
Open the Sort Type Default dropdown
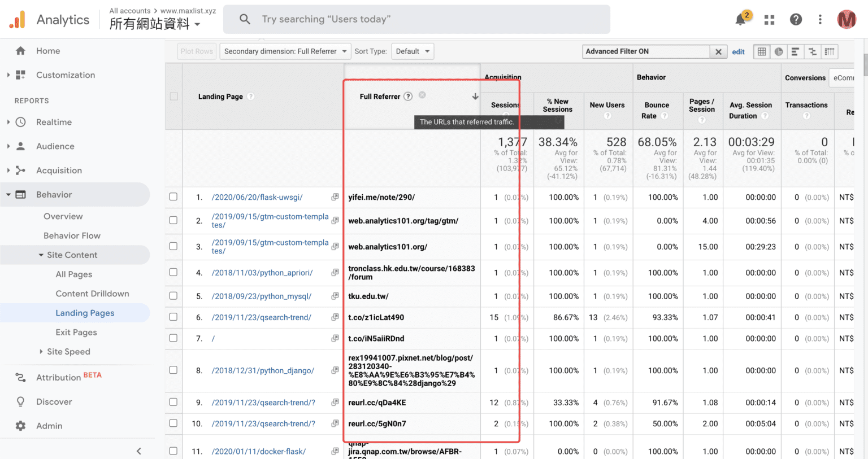[x=413, y=51]
